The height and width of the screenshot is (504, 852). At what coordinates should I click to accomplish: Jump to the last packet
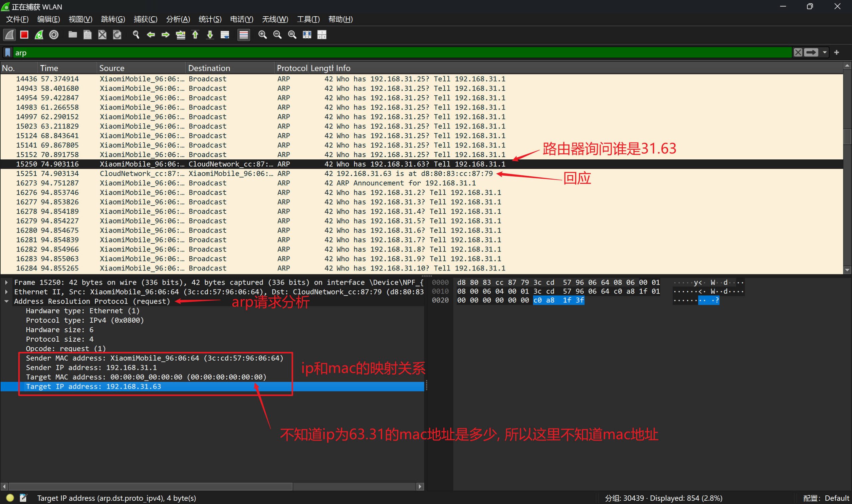click(210, 35)
